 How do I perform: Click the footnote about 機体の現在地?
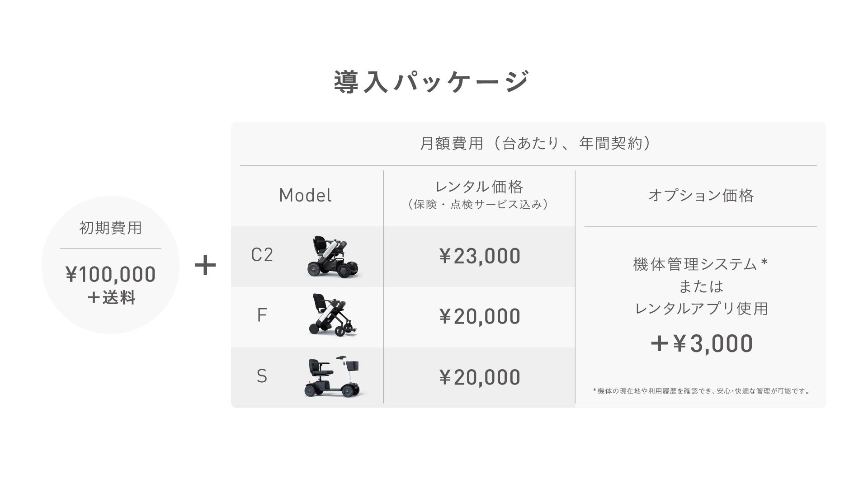click(702, 391)
